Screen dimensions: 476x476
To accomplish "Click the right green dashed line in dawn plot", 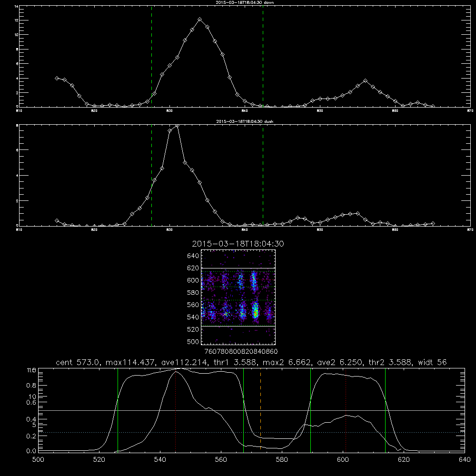I will click(x=263, y=57).
